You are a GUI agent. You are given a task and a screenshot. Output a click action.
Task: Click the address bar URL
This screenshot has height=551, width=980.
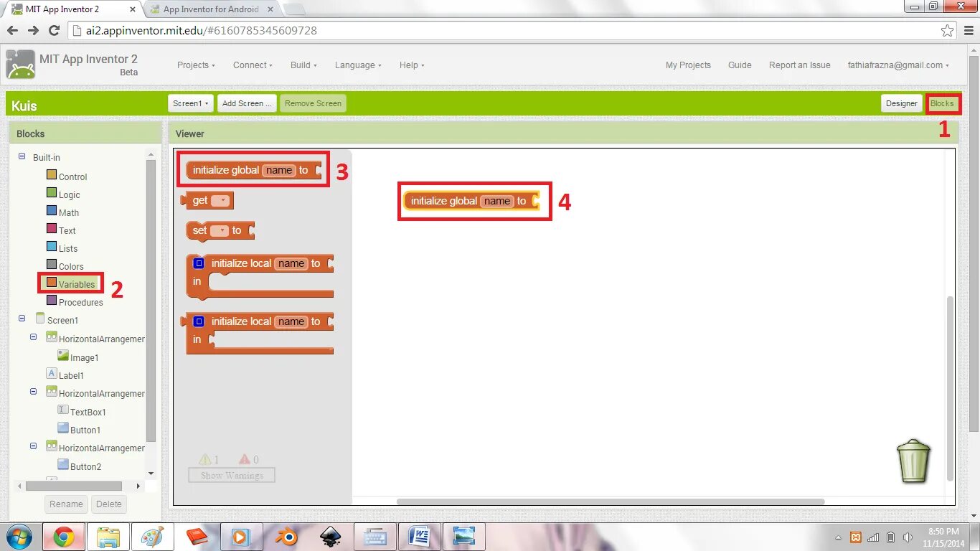pos(202,31)
